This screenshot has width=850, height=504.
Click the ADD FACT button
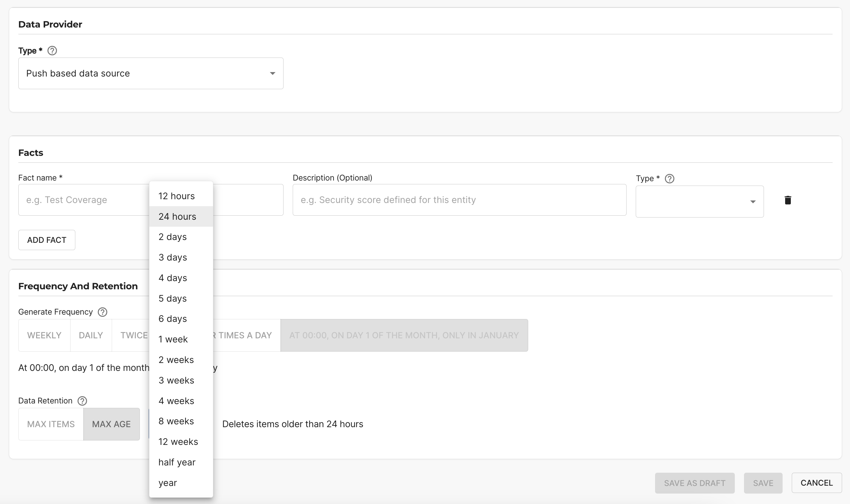click(x=47, y=240)
